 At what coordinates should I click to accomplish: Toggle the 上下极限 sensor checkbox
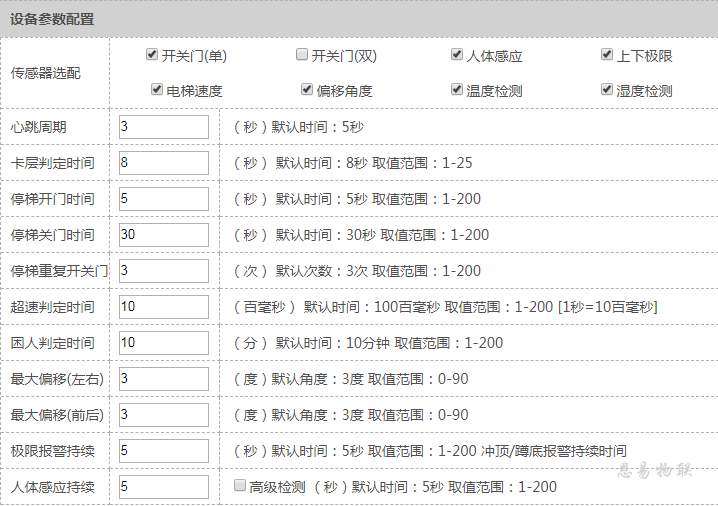pos(607,55)
